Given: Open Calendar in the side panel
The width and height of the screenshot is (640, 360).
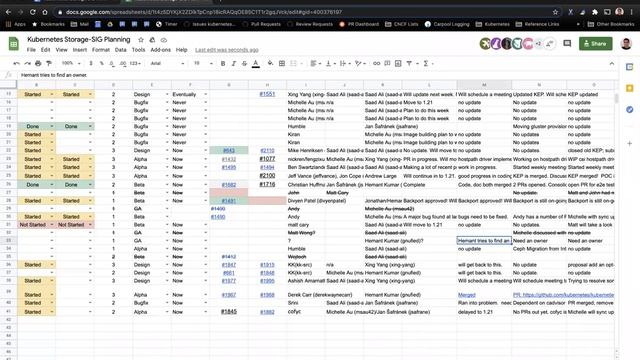Looking at the screenshot, I should 629,67.
